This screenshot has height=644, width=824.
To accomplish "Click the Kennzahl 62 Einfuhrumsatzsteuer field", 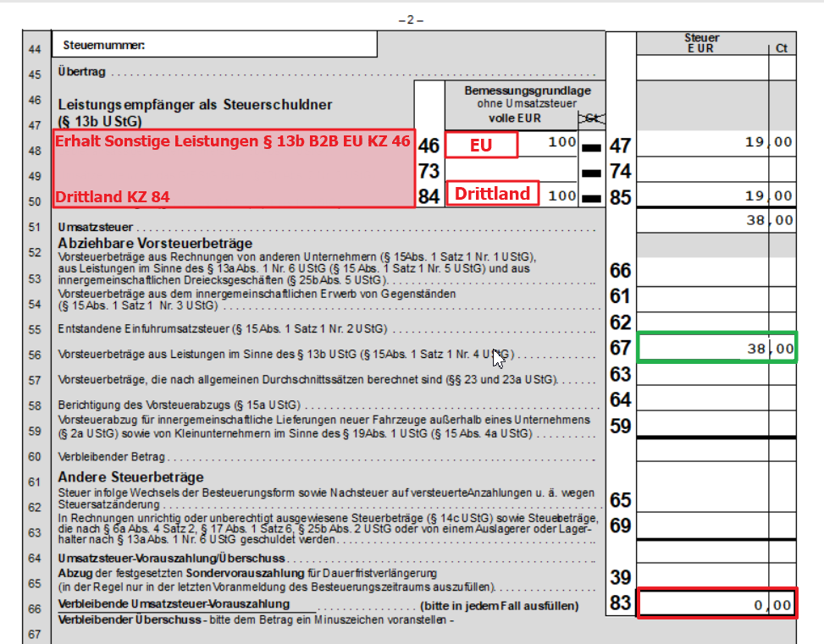I will (716, 322).
